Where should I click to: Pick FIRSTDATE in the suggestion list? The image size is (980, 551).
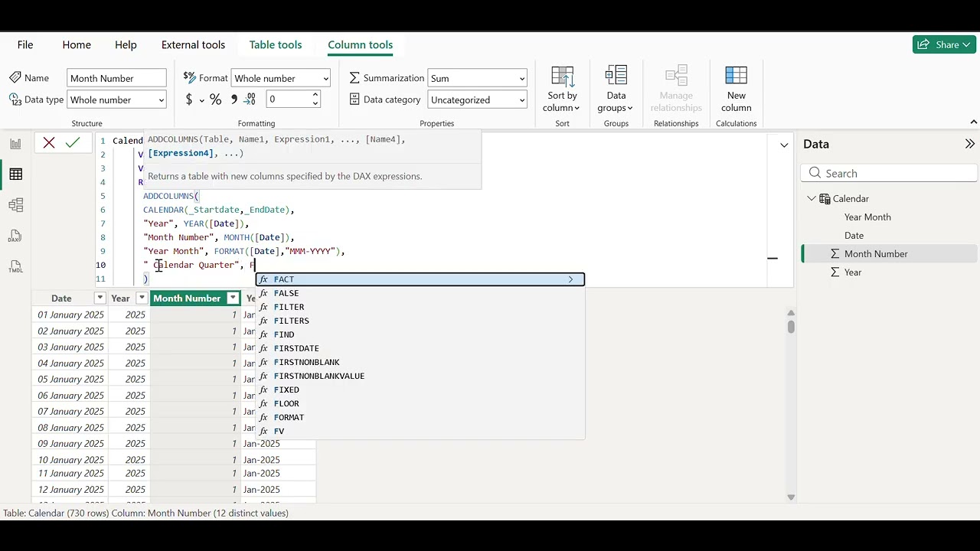click(420, 348)
